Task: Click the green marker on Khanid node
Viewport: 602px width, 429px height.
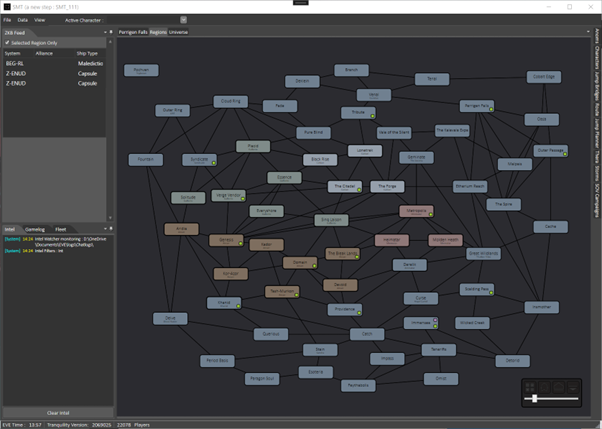Action: click(x=238, y=306)
